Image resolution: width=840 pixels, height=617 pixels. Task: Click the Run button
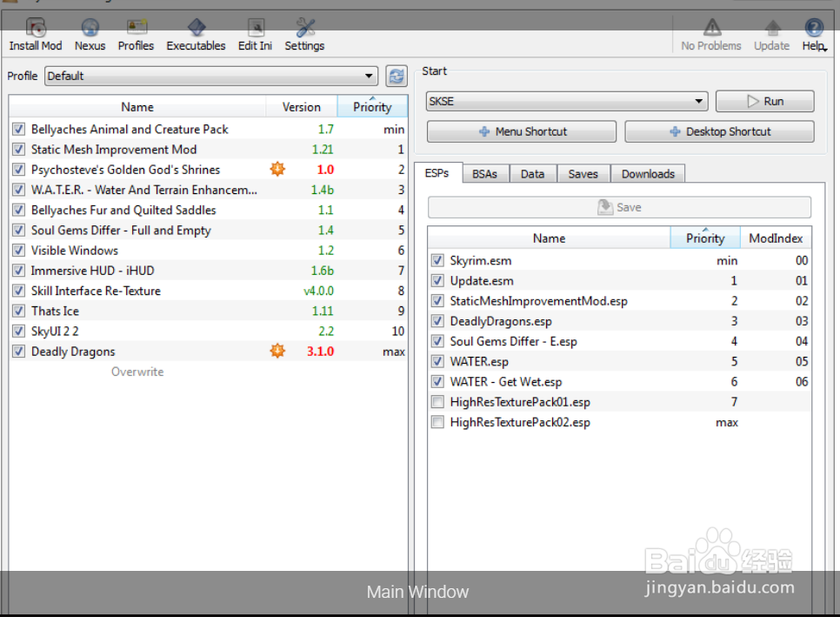point(765,101)
